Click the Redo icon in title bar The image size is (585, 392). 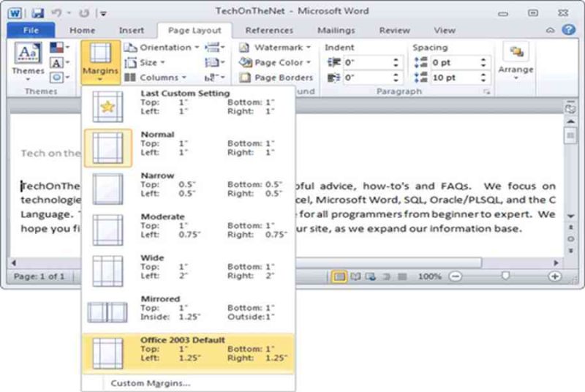coord(84,13)
